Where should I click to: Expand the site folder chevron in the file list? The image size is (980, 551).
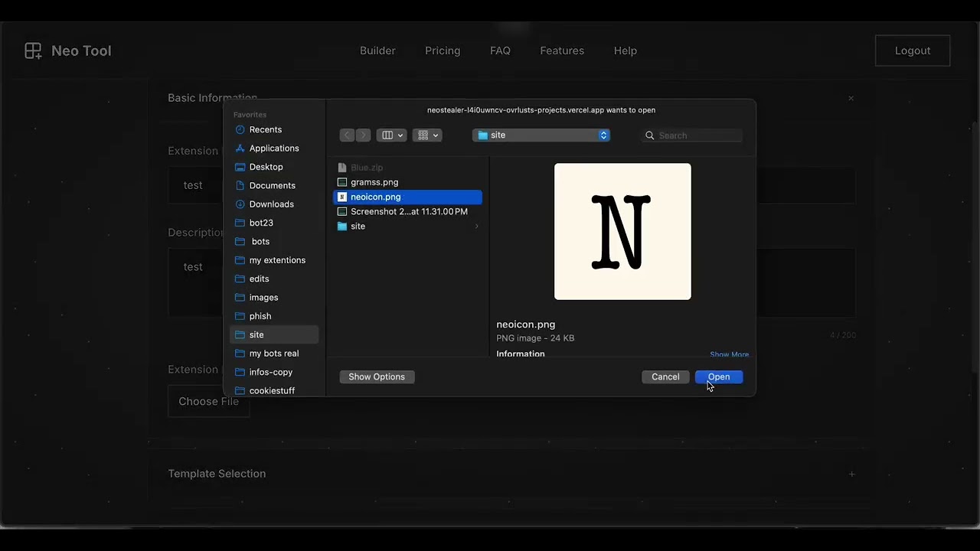(476, 227)
